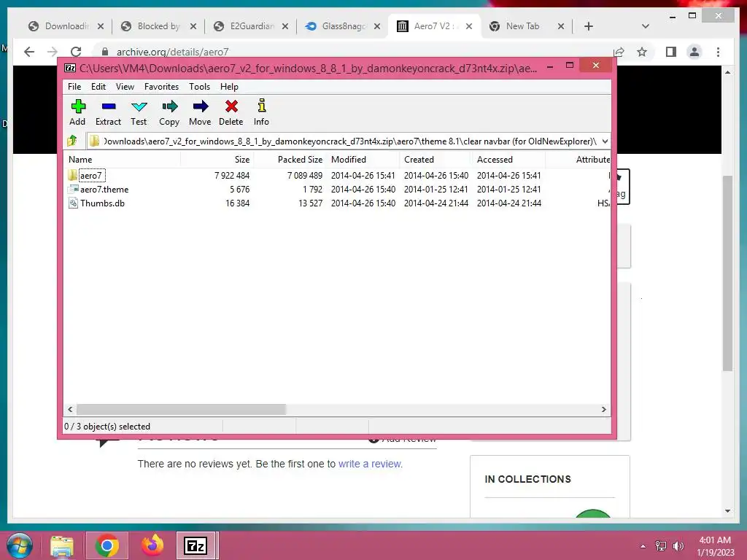The width and height of the screenshot is (747, 560).
Task: Switch to the E2Guardian tab
Action: [251, 26]
